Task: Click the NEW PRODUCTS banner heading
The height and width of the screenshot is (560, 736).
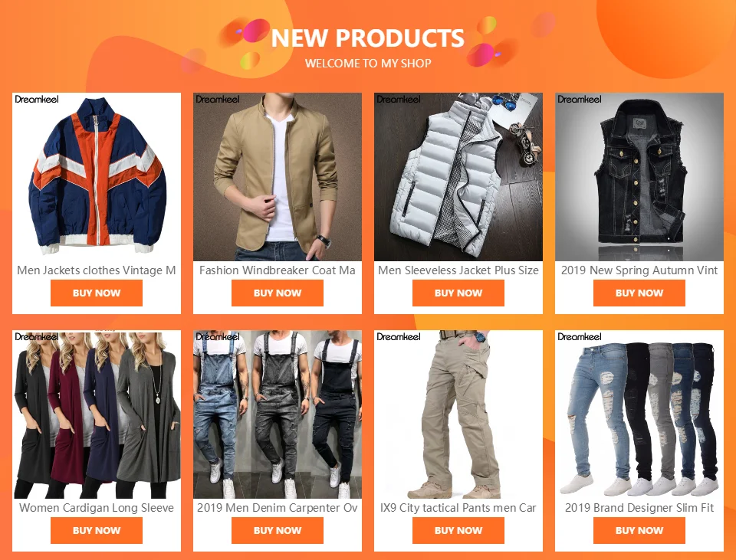Action: (x=367, y=38)
